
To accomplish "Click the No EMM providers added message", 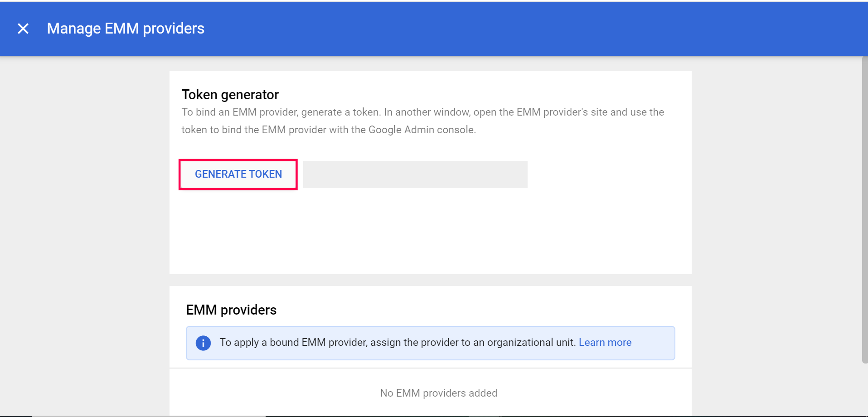I will click(438, 393).
